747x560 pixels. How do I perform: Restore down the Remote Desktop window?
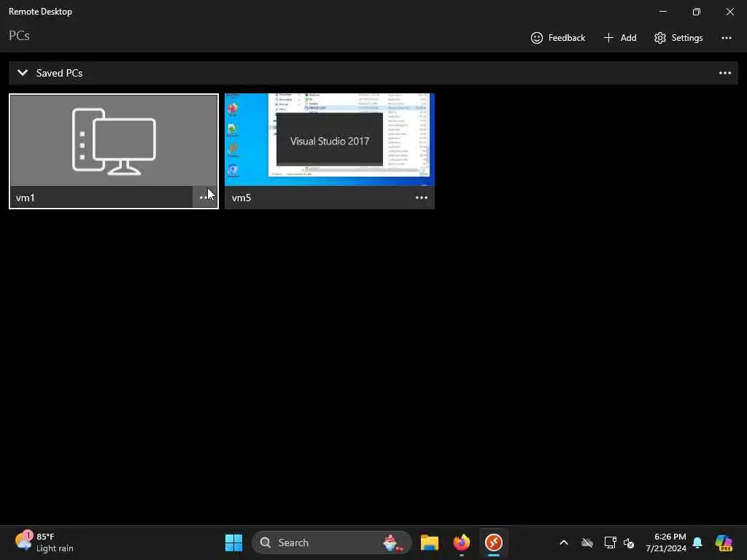coord(696,12)
